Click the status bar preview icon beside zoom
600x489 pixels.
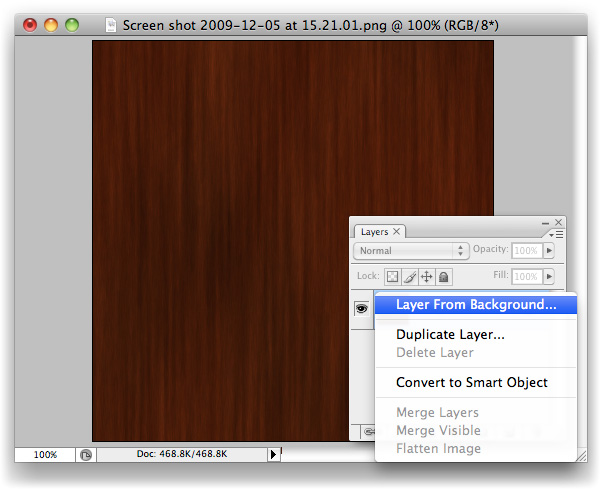pos(86,454)
